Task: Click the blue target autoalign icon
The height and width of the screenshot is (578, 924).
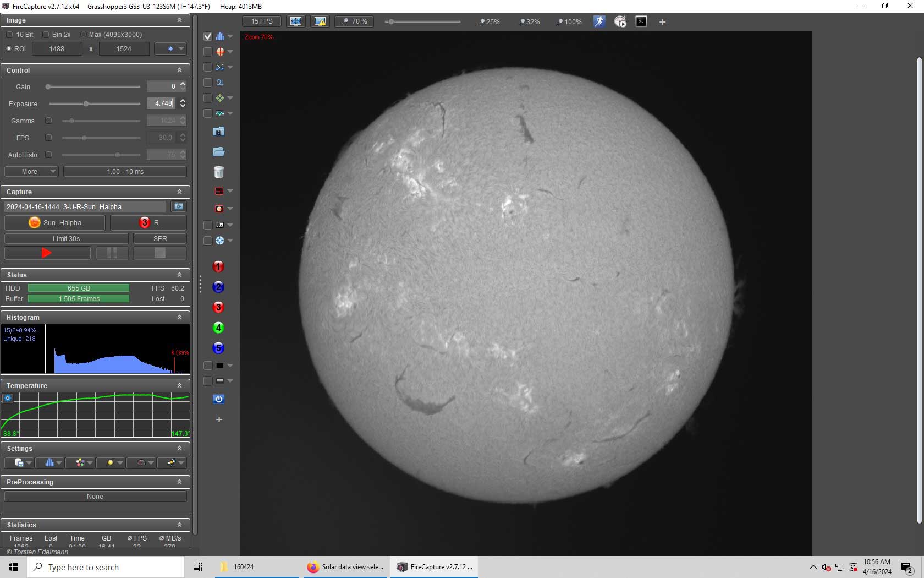Action: pos(219,241)
